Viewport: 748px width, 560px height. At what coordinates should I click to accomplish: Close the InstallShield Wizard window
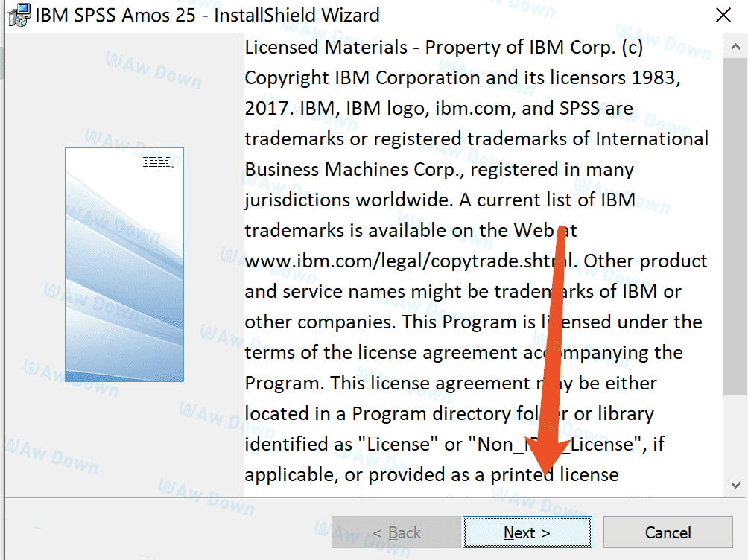point(722,15)
